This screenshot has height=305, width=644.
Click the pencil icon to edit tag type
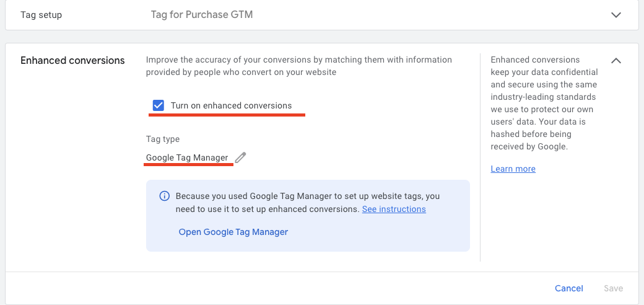click(241, 157)
